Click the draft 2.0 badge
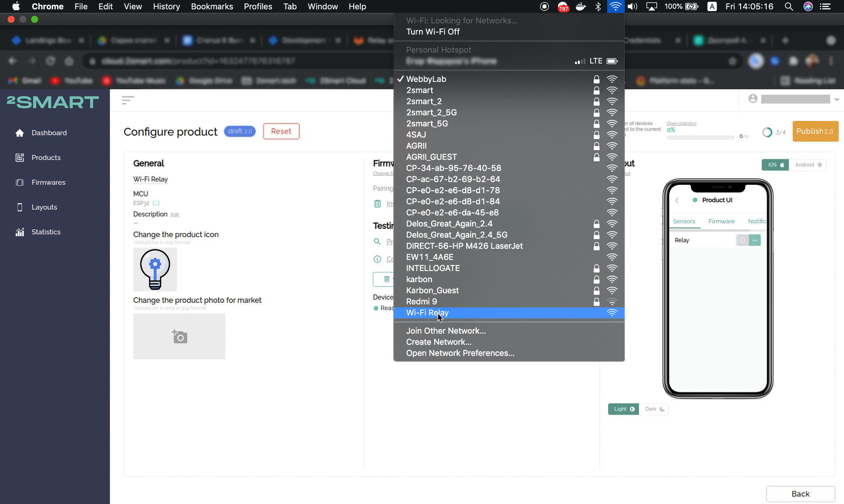 (240, 132)
